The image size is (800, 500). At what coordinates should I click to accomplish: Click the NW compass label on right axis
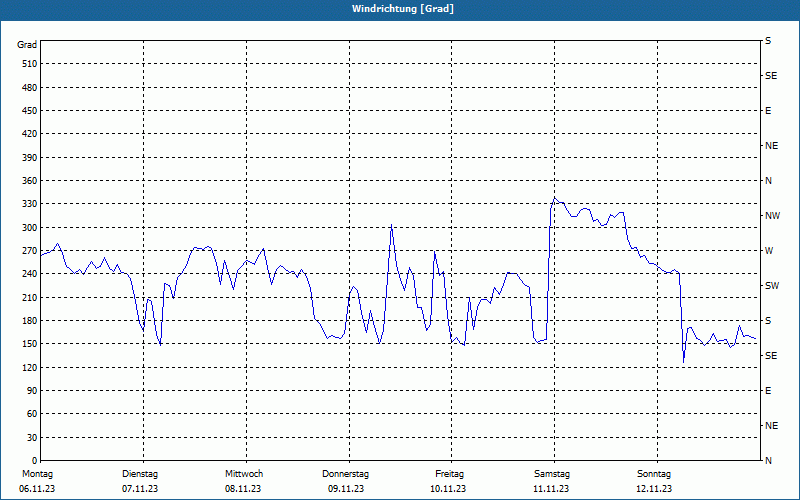772,216
